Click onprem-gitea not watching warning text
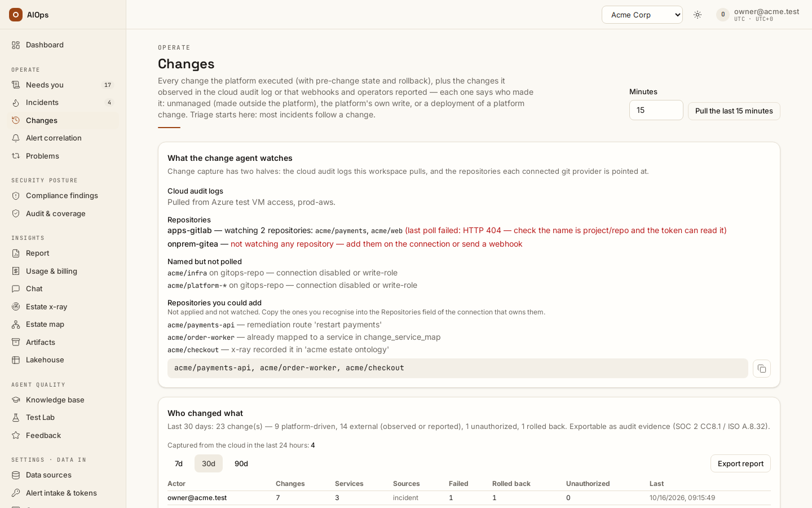This screenshot has height=508, width=812. point(377,244)
